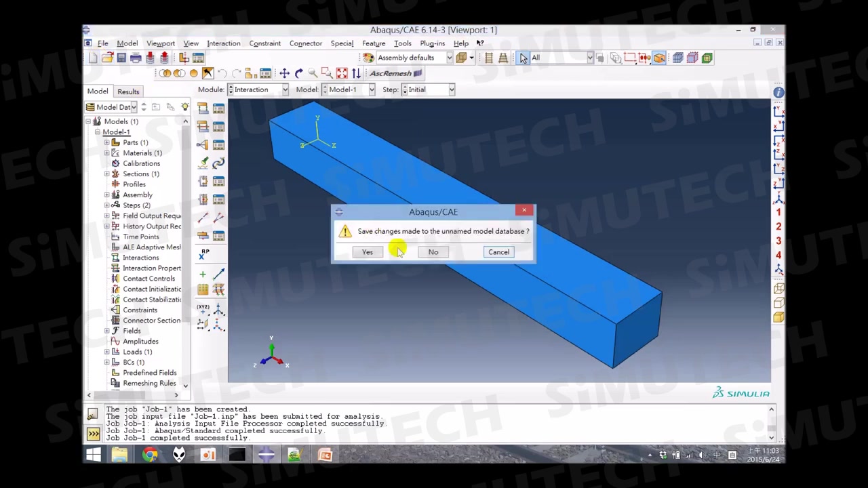
Task: Switch to the Model tab
Action: point(97,91)
